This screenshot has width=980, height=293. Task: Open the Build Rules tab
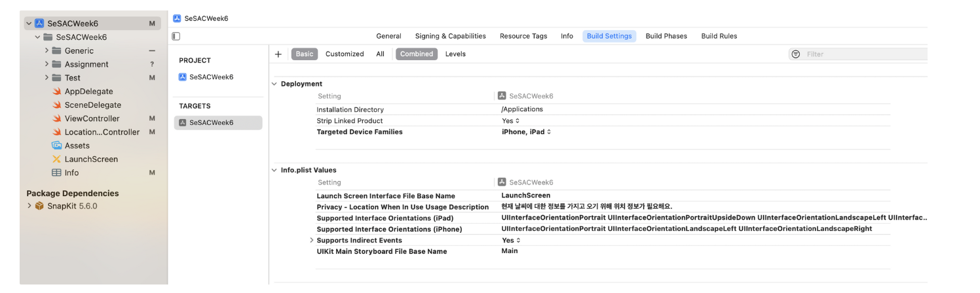click(719, 36)
